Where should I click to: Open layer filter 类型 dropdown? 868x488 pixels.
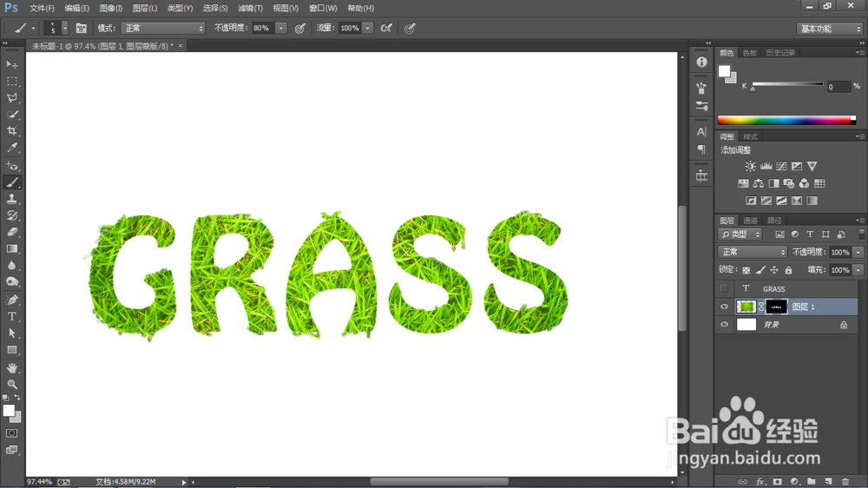click(x=740, y=234)
